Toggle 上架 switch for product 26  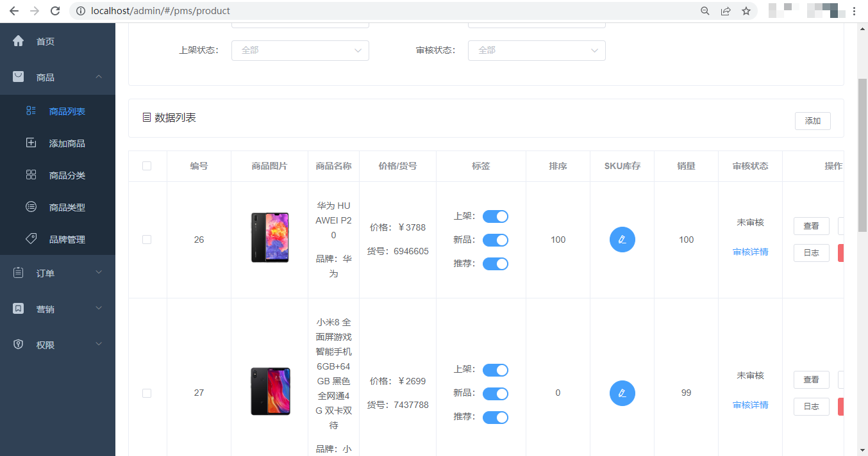[x=495, y=216]
